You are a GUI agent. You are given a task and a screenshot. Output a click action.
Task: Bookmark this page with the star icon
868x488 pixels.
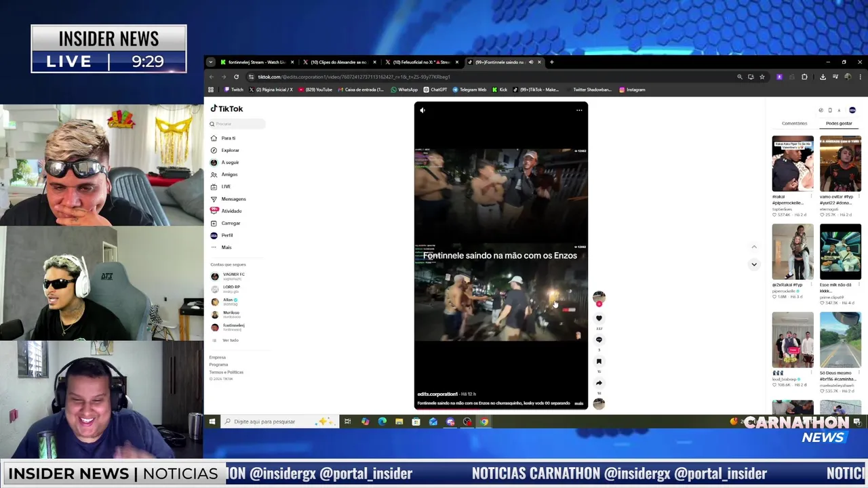762,77
